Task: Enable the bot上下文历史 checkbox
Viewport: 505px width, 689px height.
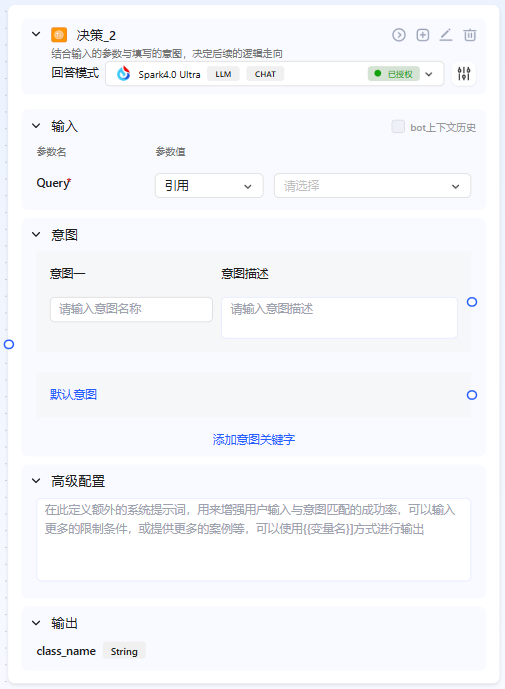Action: (x=398, y=127)
